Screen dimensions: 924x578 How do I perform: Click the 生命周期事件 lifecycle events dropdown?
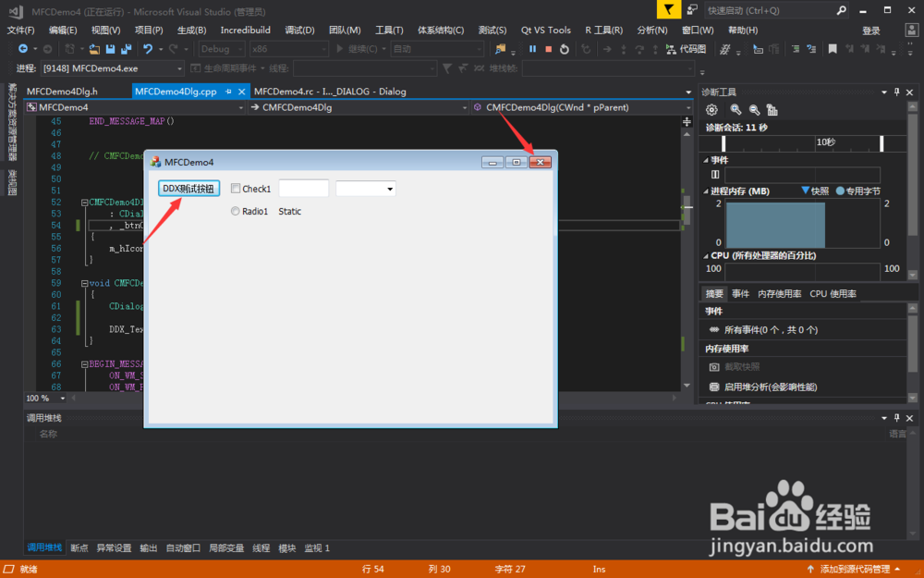coord(227,68)
